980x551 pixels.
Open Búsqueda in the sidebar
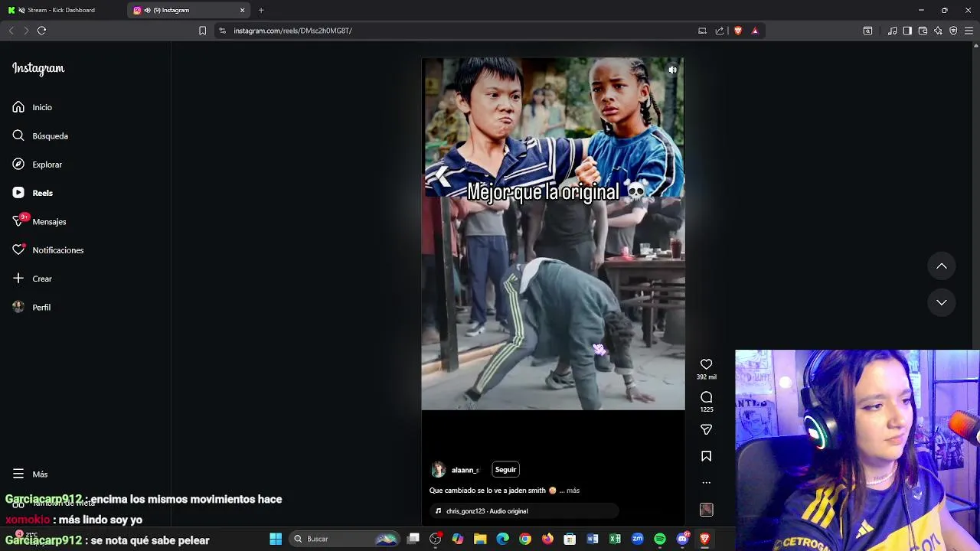pos(40,135)
